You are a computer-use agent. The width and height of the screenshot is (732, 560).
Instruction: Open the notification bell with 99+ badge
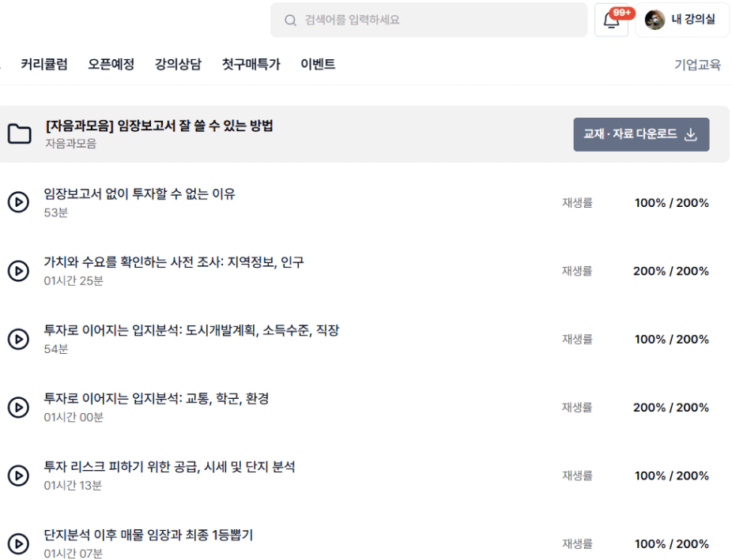[611, 20]
